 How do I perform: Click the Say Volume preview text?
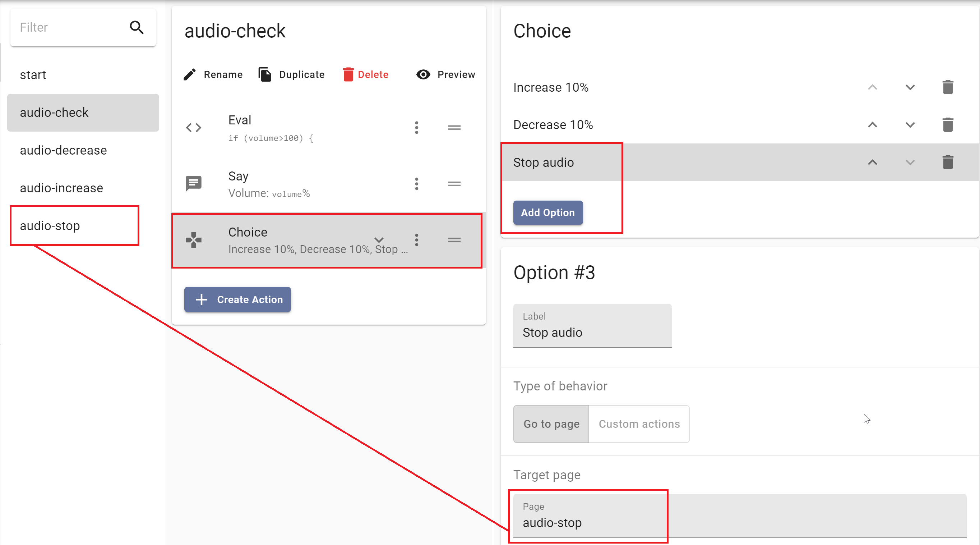(x=269, y=194)
